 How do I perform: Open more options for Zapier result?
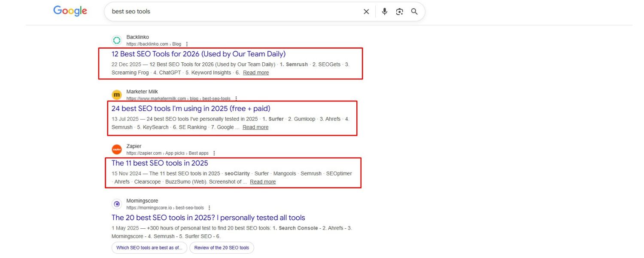pos(214,154)
